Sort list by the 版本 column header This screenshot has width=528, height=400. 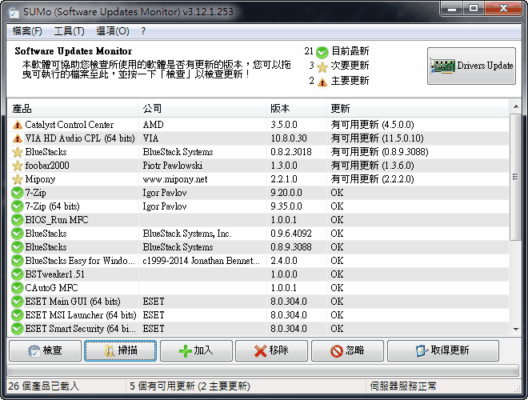(296, 108)
